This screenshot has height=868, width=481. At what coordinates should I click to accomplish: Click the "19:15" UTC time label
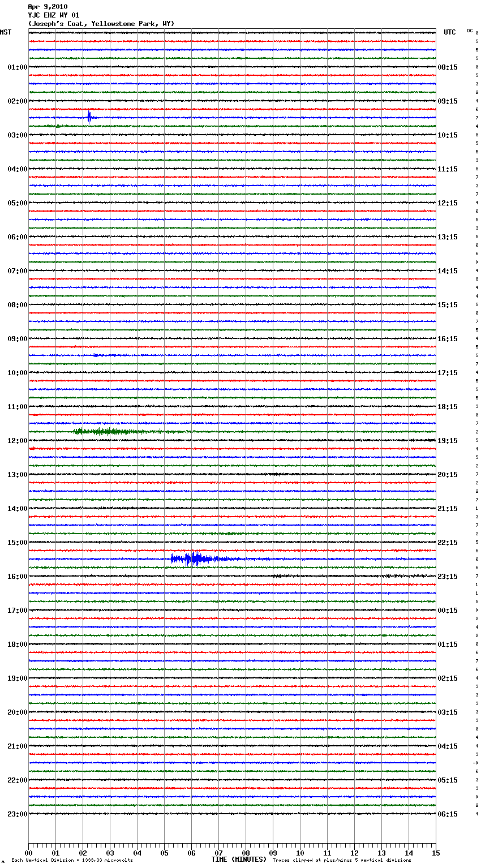click(448, 441)
